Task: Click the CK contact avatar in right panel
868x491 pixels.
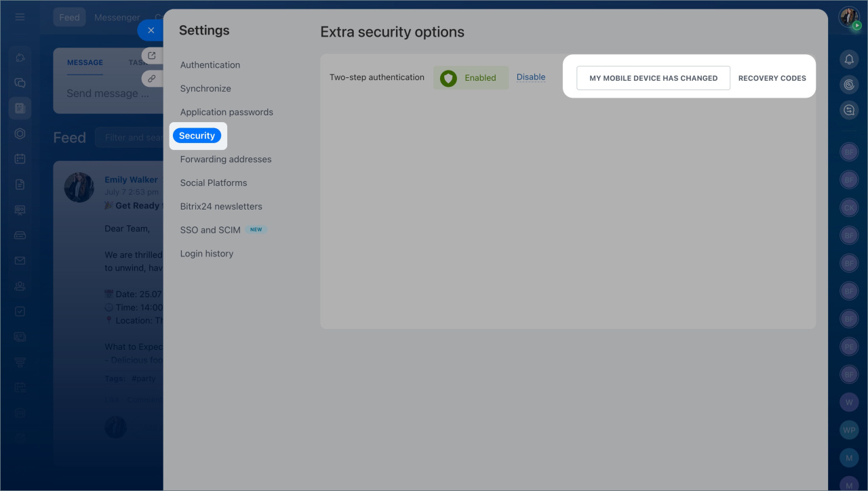Action: [849, 208]
